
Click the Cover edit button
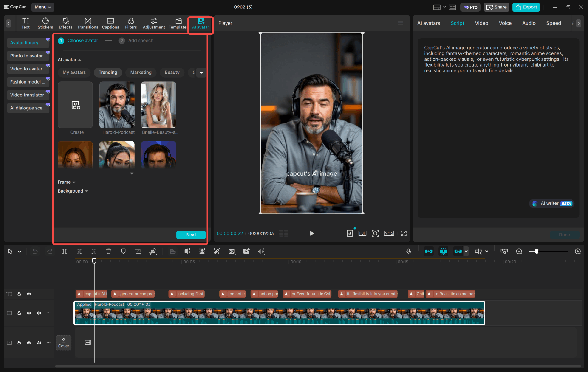pyautogui.click(x=63, y=343)
